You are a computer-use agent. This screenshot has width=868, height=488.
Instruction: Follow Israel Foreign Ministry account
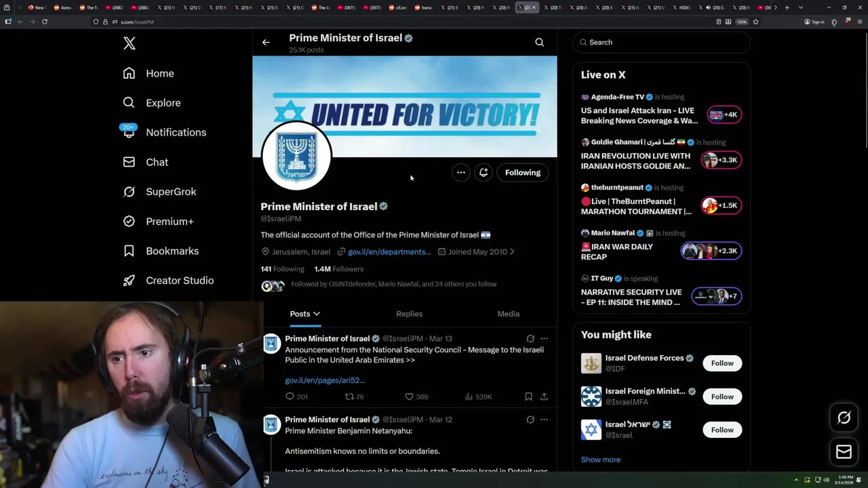[722, 396]
